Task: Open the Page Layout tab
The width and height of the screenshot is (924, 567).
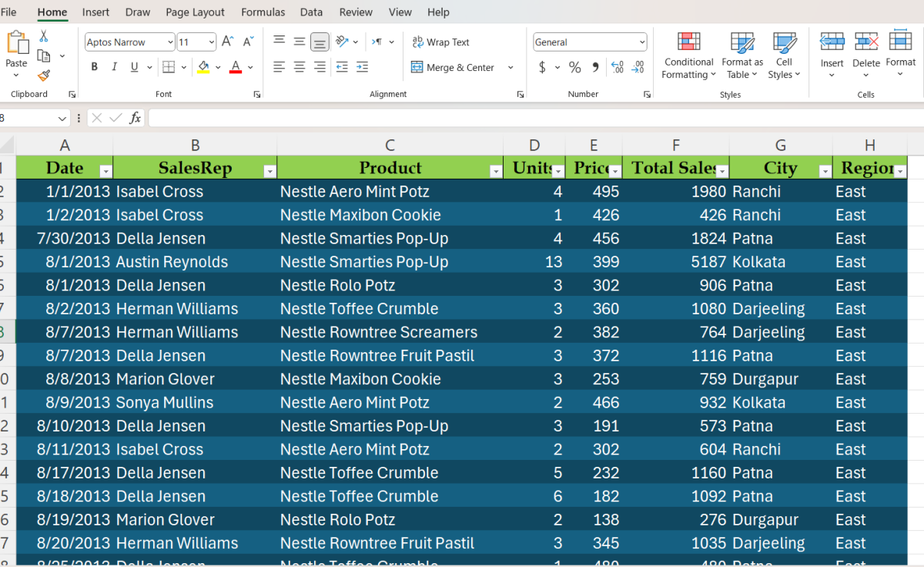Action: point(195,12)
